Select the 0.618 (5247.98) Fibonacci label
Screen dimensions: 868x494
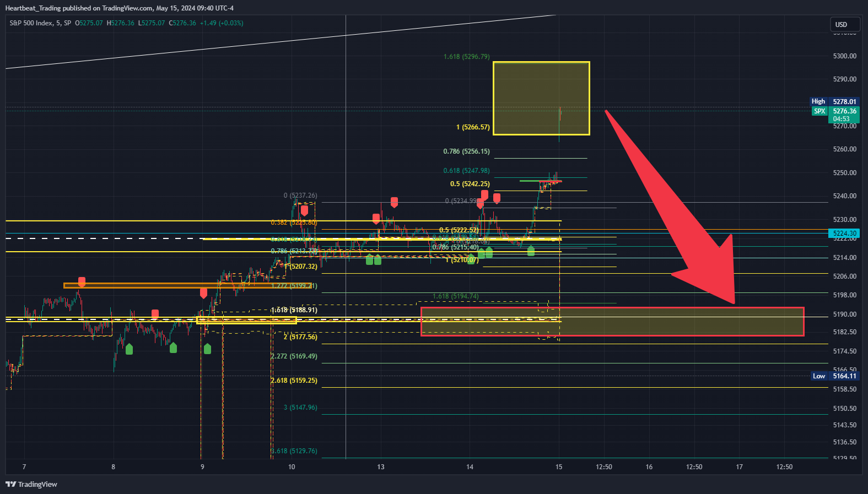(467, 171)
